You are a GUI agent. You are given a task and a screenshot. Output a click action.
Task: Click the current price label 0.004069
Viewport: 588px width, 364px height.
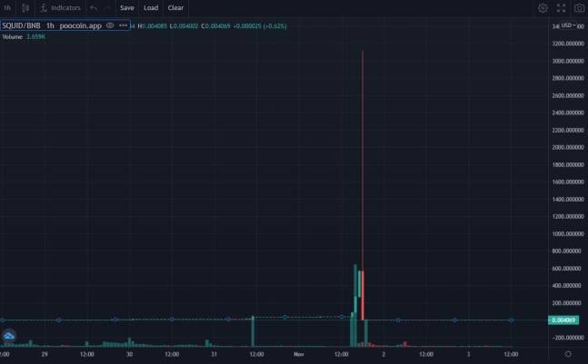(x=563, y=320)
